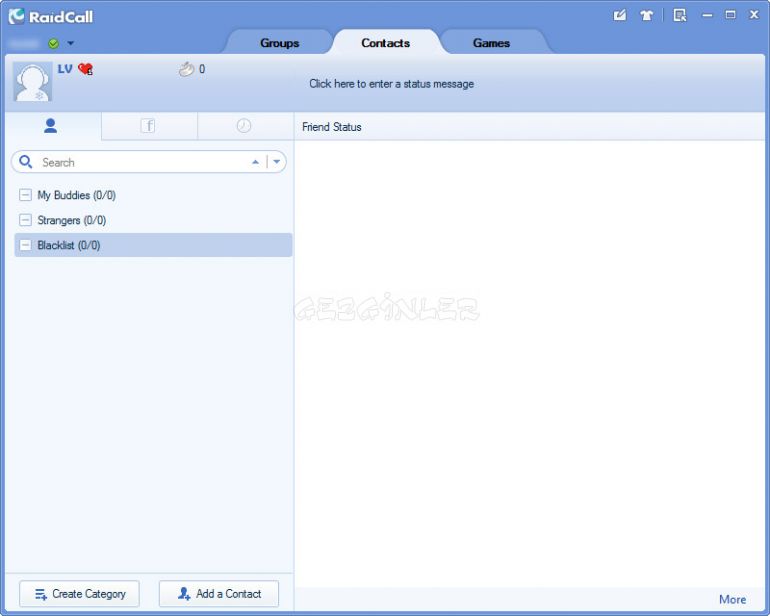Image resolution: width=770 pixels, height=616 pixels.
Task: Open the skin (t-shirt) icon in title bar
Action: pyautogui.click(x=647, y=15)
